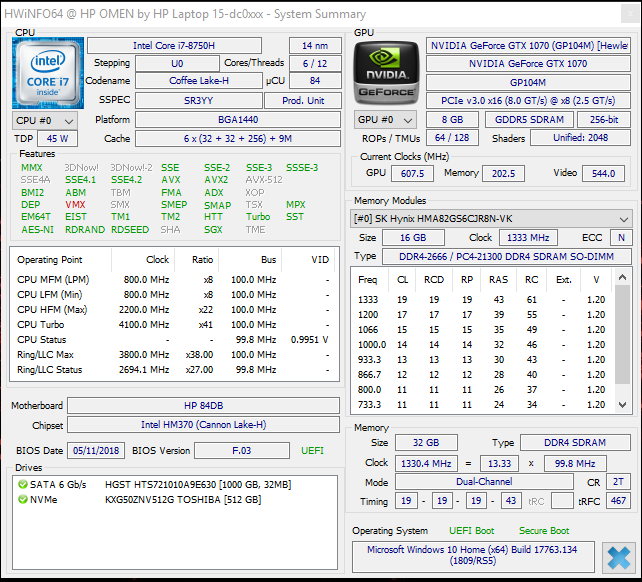Click the Prod. Unit field
642x582 pixels.
click(303, 100)
